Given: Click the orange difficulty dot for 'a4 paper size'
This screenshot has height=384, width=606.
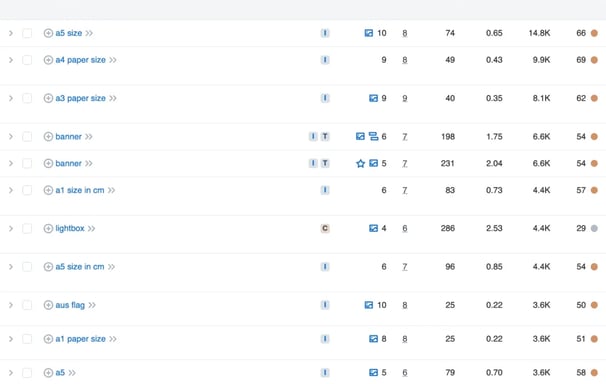Looking at the screenshot, I should [594, 60].
